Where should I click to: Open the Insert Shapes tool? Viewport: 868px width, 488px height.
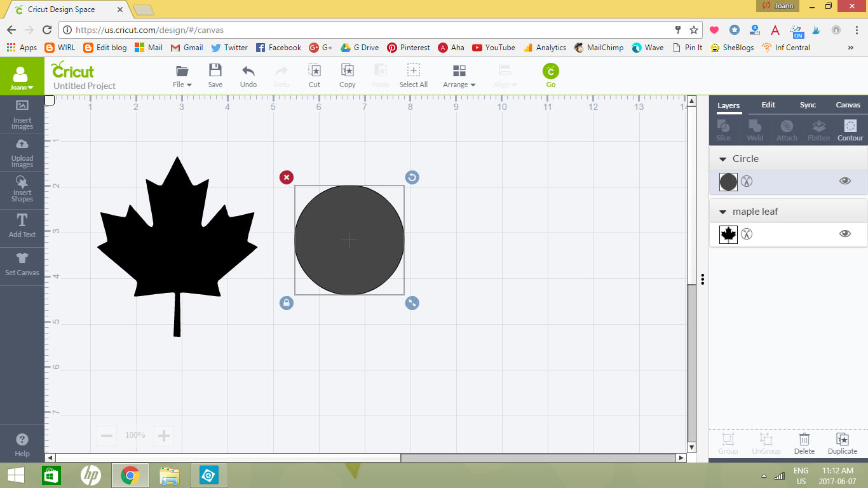pos(22,189)
